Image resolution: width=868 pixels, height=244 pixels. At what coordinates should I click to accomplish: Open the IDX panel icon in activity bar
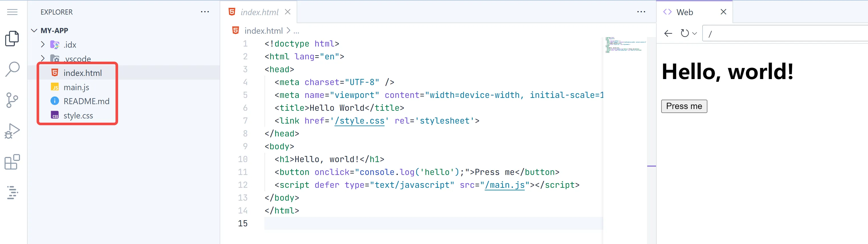(13, 192)
